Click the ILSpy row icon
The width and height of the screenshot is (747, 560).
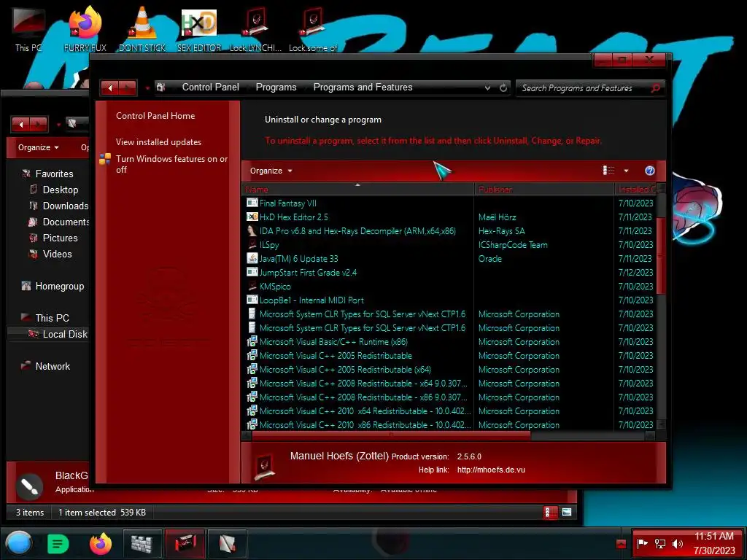click(x=252, y=244)
